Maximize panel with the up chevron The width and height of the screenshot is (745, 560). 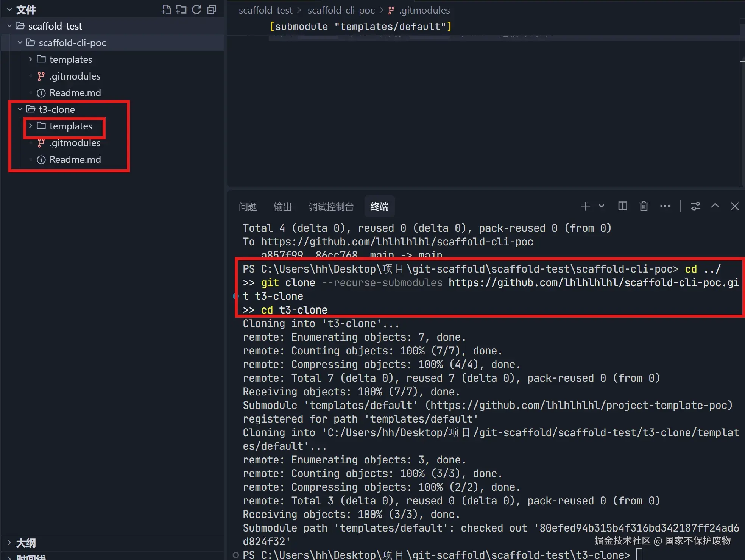coord(715,206)
